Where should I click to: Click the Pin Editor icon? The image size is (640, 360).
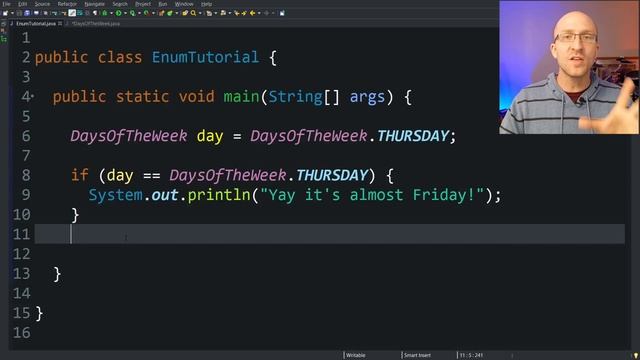(282, 13)
